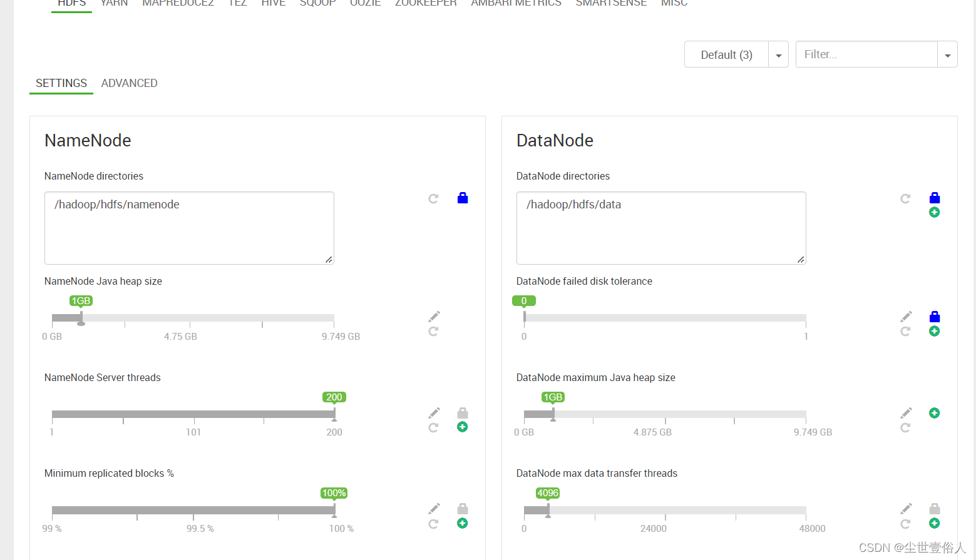The height and width of the screenshot is (560, 976).
Task: Edit Minimum replicated blocks % with the pencil
Action: click(434, 509)
